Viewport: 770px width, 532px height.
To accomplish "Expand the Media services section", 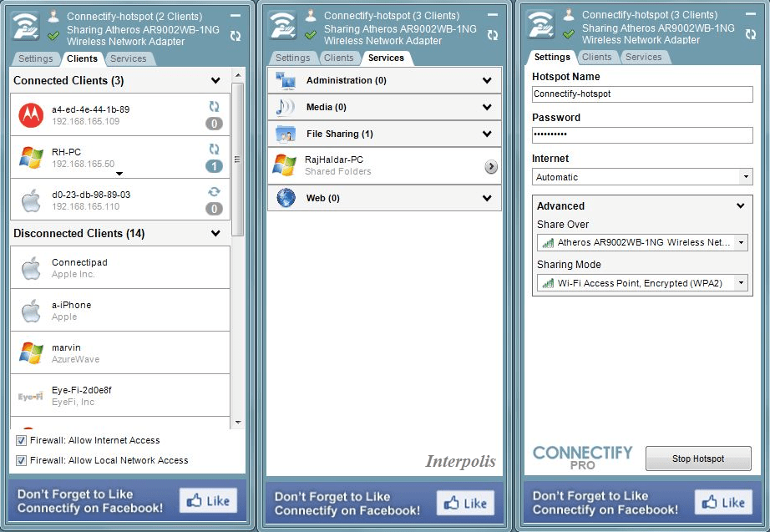I will click(487, 107).
